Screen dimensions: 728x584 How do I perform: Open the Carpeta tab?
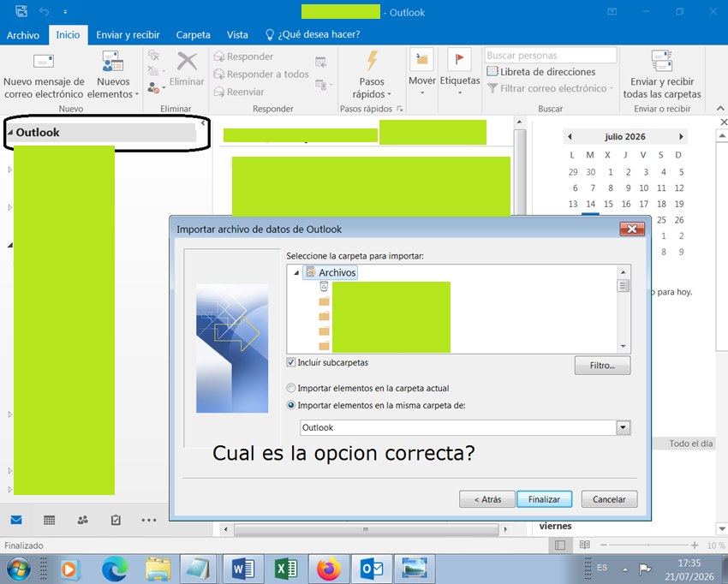(194, 35)
